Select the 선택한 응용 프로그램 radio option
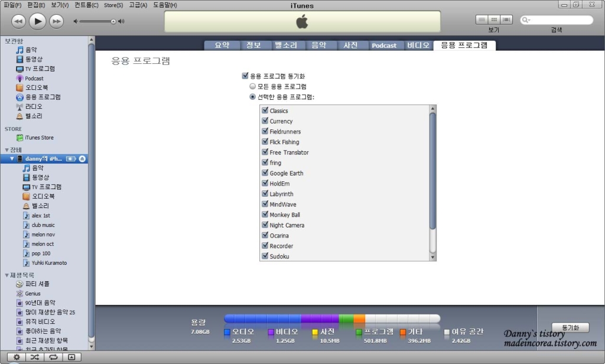The height and width of the screenshot is (364, 605). [x=253, y=96]
